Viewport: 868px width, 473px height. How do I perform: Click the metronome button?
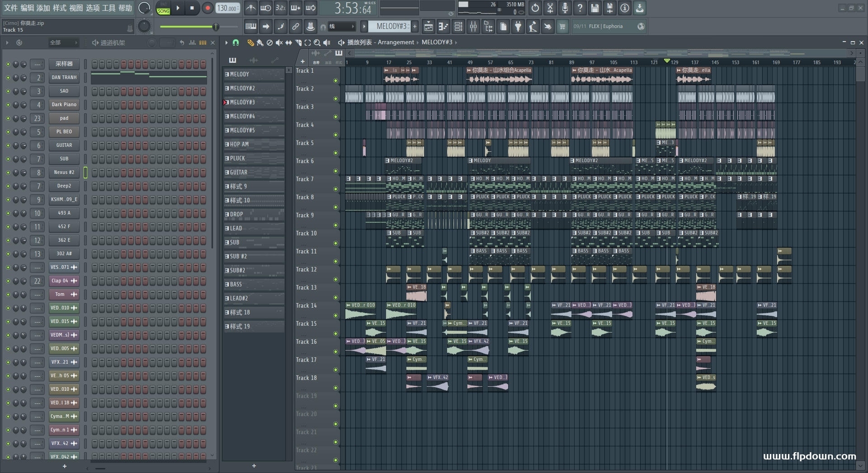click(251, 8)
